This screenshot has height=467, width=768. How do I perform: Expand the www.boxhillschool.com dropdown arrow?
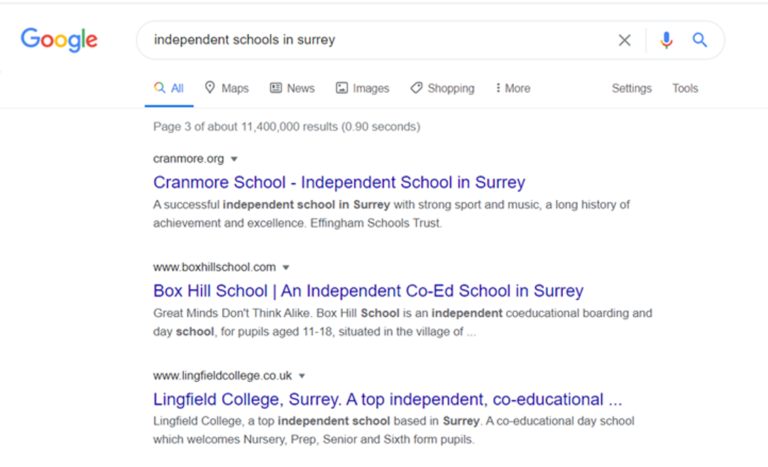pyautogui.click(x=286, y=268)
